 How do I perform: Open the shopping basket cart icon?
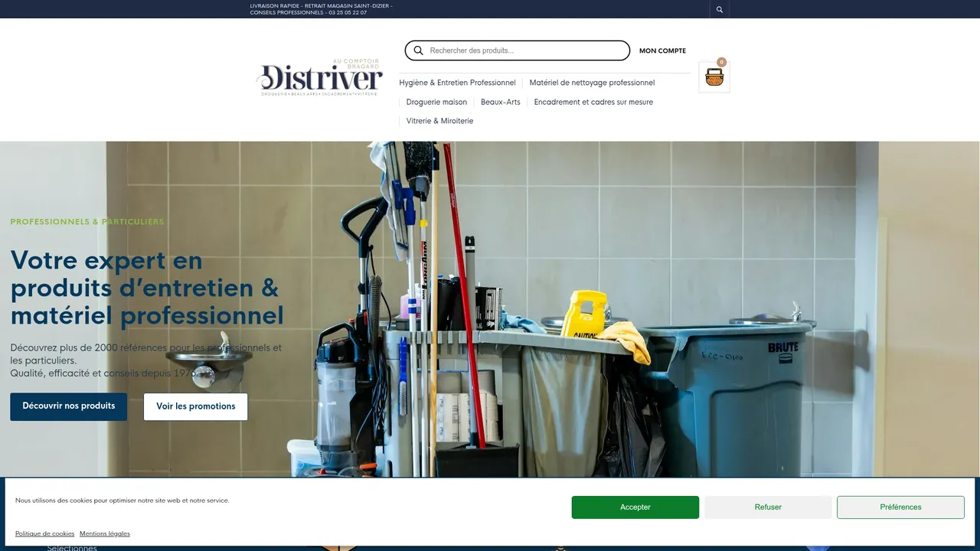(714, 77)
